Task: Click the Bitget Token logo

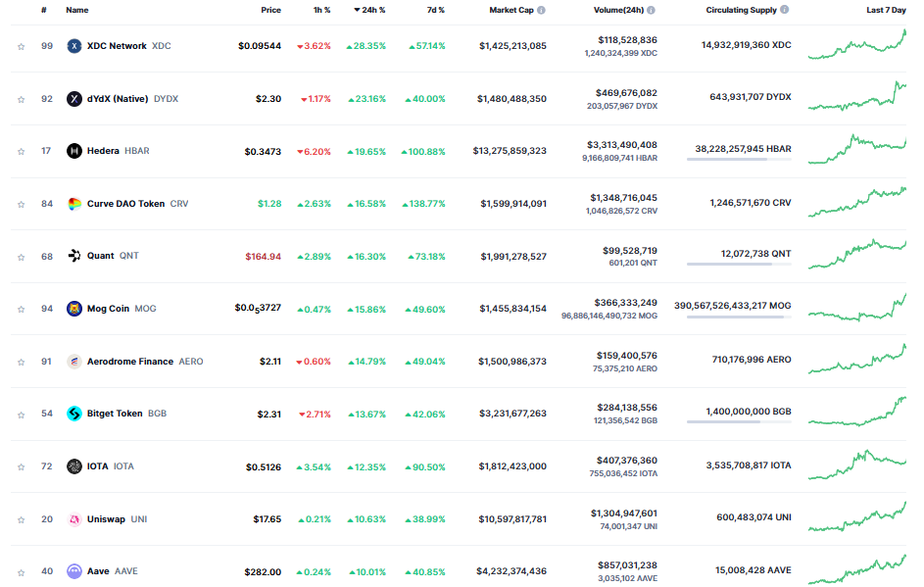Action: (74, 414)
